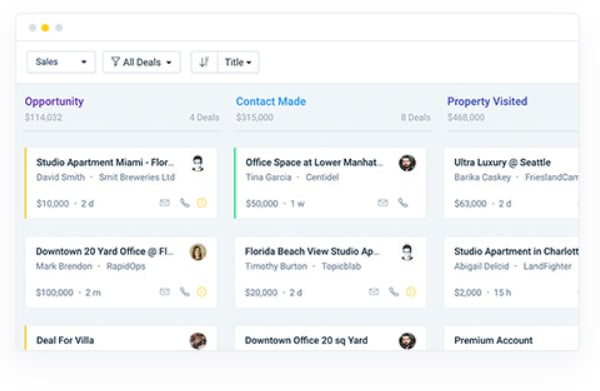Image resolution: width=600 pixels, height=391 pixels.
Task: Click company name Smit Breweries Ltd
Action: (x=137, y=177)
